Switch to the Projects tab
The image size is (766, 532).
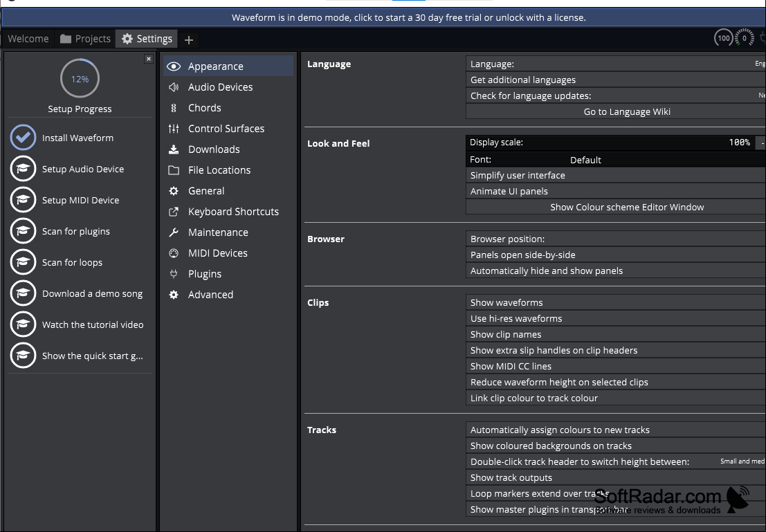86,39
